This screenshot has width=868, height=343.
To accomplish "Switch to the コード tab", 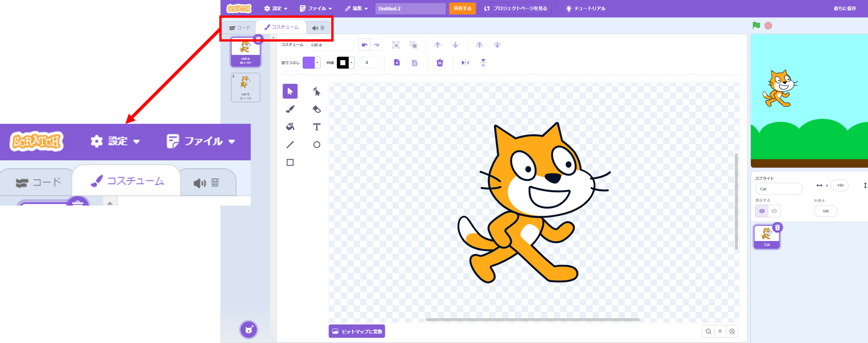I will (x=240, y=28).
